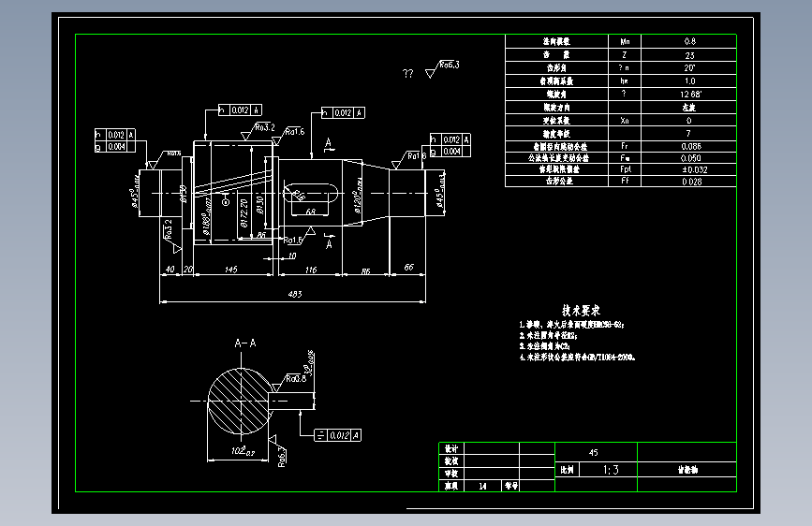Select the ø150 diameter dimension
This screenshot has height=526, width=812.
click(x=183, y=194)
